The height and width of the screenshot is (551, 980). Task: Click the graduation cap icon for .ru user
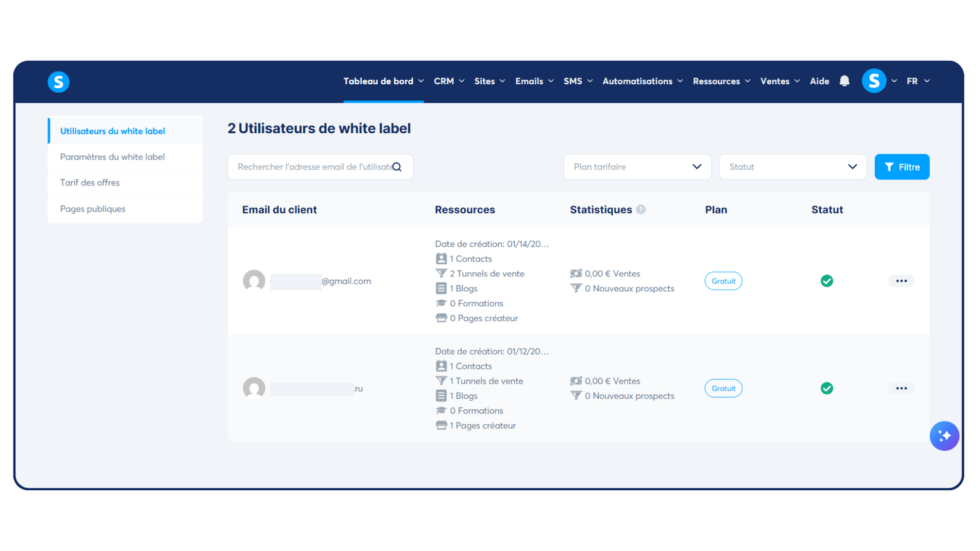pos(442,411)
